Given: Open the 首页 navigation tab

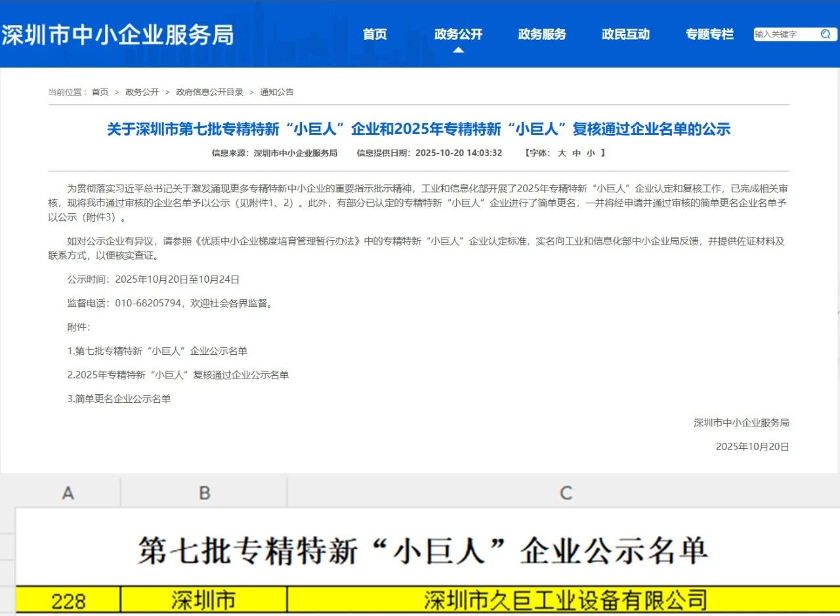Looking at the screenshot, I should 375,34.
